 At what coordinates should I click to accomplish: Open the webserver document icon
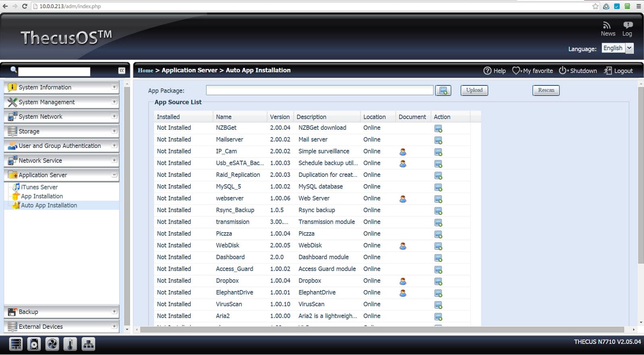click(402, 199)
